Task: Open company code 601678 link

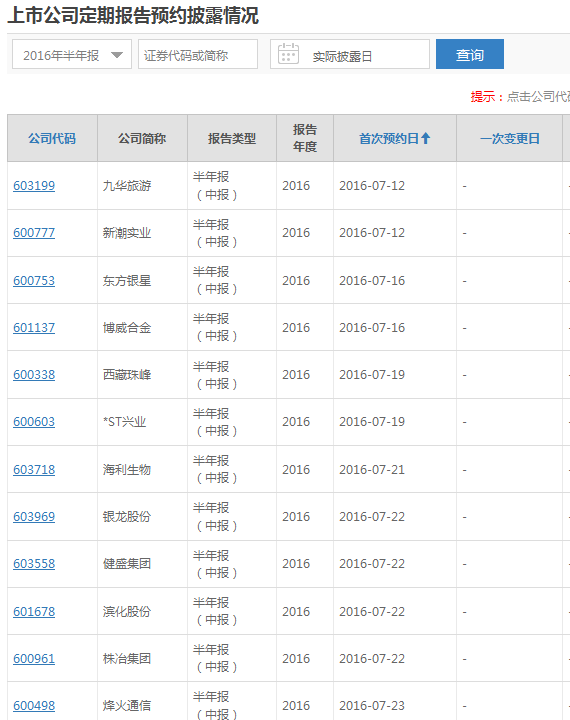Action: point(34,612)
